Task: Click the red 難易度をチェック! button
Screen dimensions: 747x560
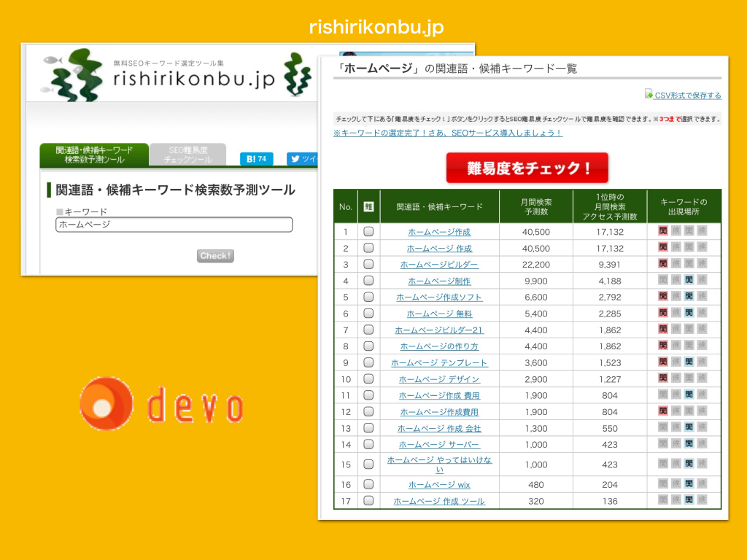Action: pos(527,168)
